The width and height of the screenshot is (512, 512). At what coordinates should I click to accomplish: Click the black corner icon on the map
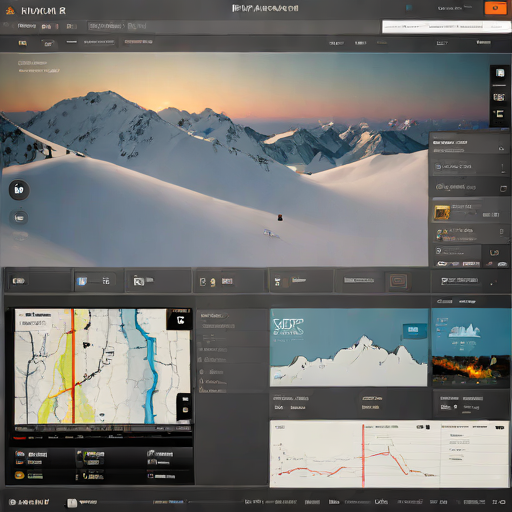point(180,320)
